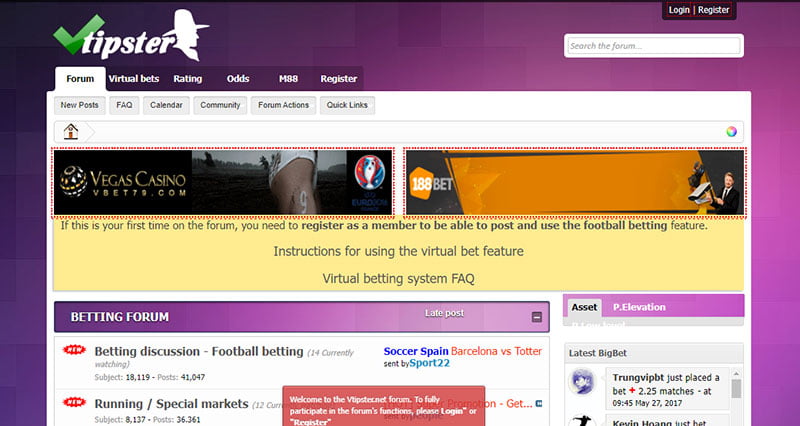Switch to the Odds tab
Image resolution: width=800 pixels, height=426 pixels.
pyautogui.click(x=238, y=79)
